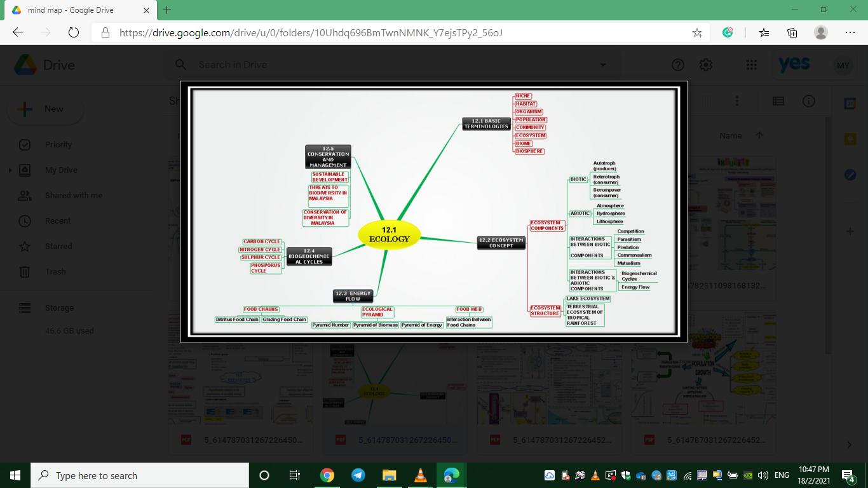
Task: Open Wi-Fi network tray icon
Action: point(688,475)
